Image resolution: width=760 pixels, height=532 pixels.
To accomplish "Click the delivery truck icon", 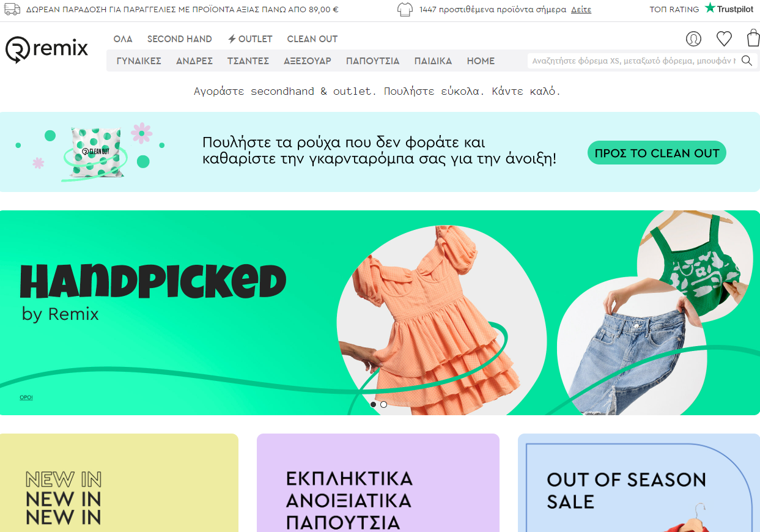I will pos(12,9).
